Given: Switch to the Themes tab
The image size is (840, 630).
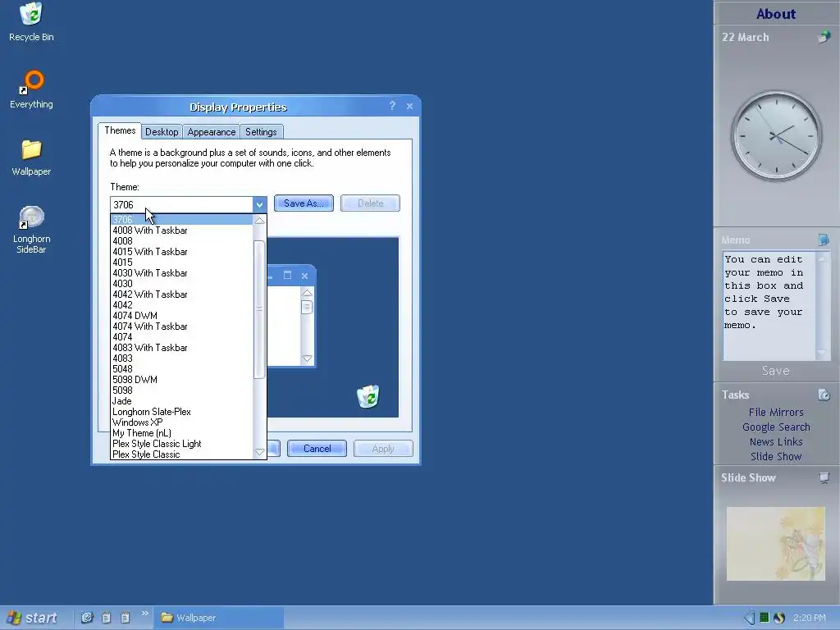Looking at the screenshot, I should (x=120, y=130).
